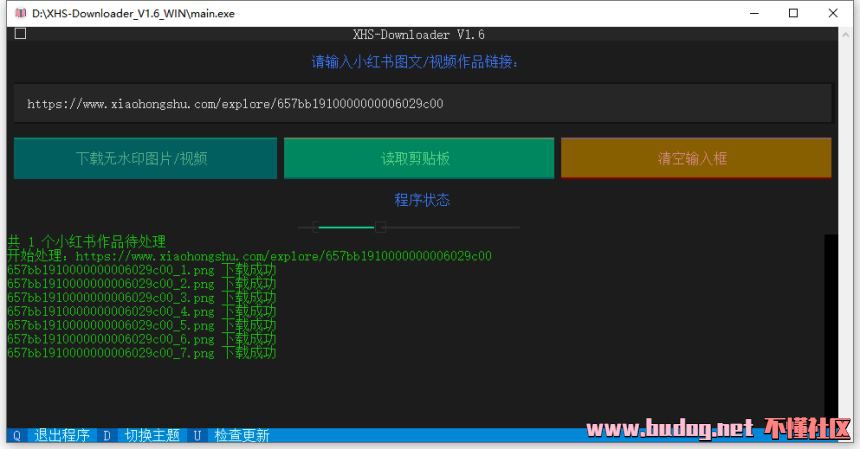Click the U key hint in footer
The image size is (860, 449).
point(197,436)
